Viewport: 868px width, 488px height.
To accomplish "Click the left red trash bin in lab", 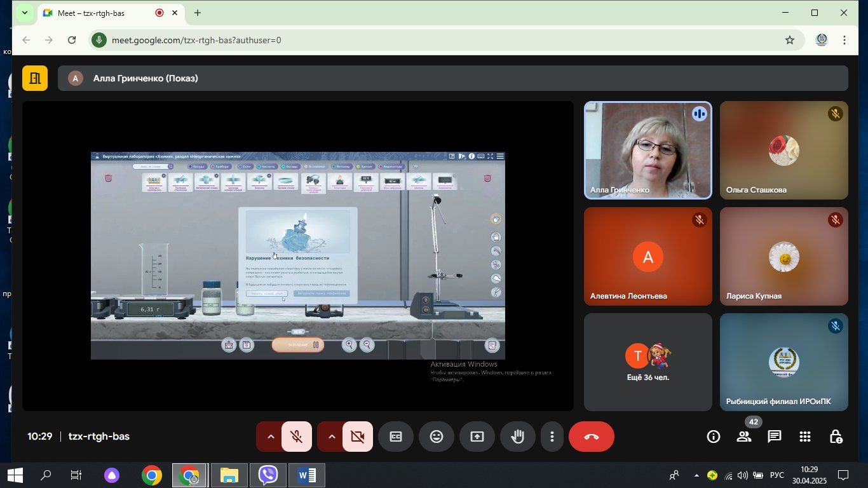I will (x=109, y=179).
